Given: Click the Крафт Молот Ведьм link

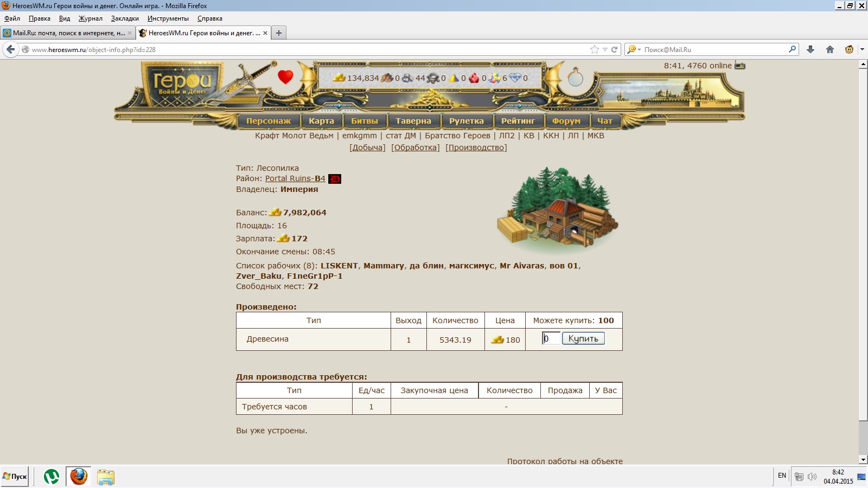Looking at the screenshot, I should click(x=295, y=136).
